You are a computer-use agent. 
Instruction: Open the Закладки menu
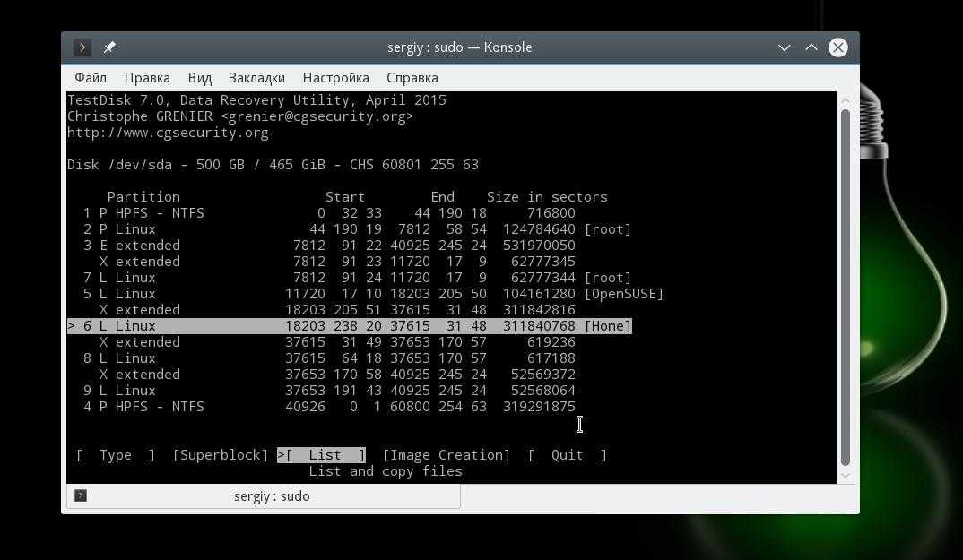[x=256, y=78]
